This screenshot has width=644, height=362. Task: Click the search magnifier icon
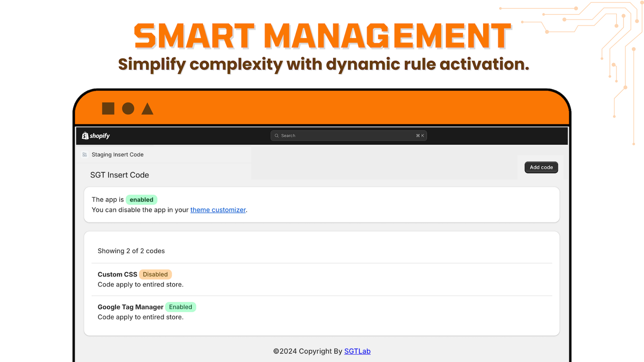coord(277,136)
